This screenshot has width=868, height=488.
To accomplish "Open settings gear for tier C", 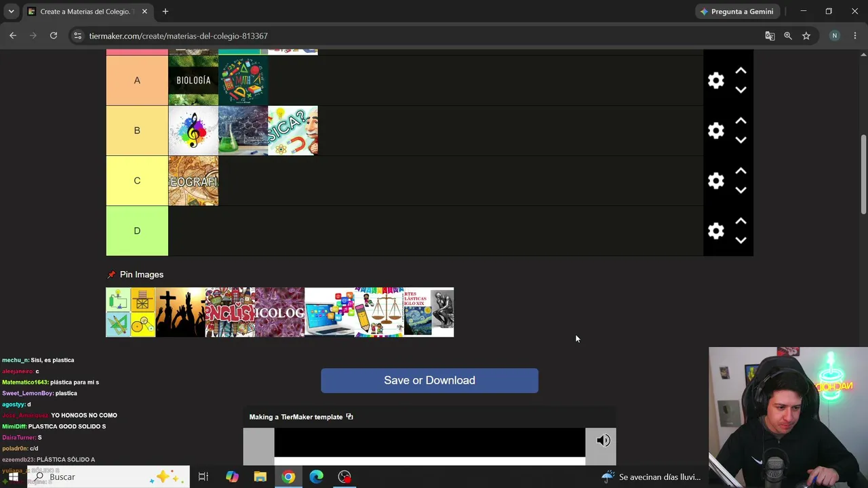I will coord(716,181).
